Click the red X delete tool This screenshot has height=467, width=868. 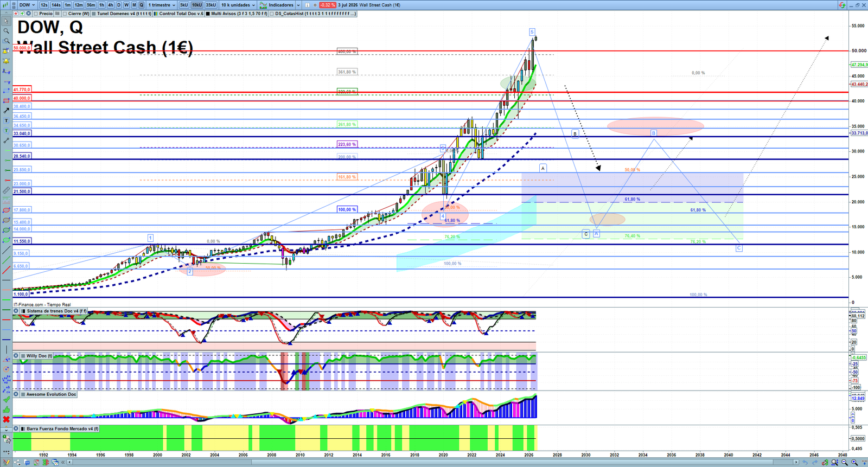(x=6, y=419)
